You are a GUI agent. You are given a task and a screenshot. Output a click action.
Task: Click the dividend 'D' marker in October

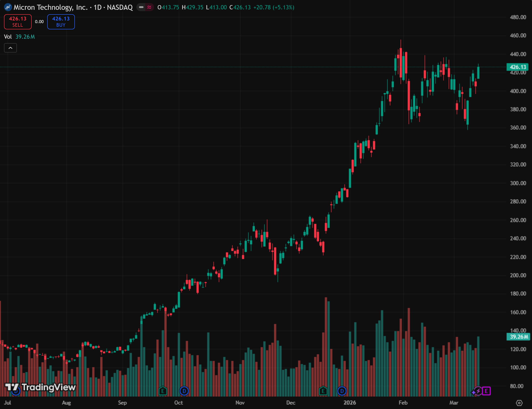coord(184,391)
